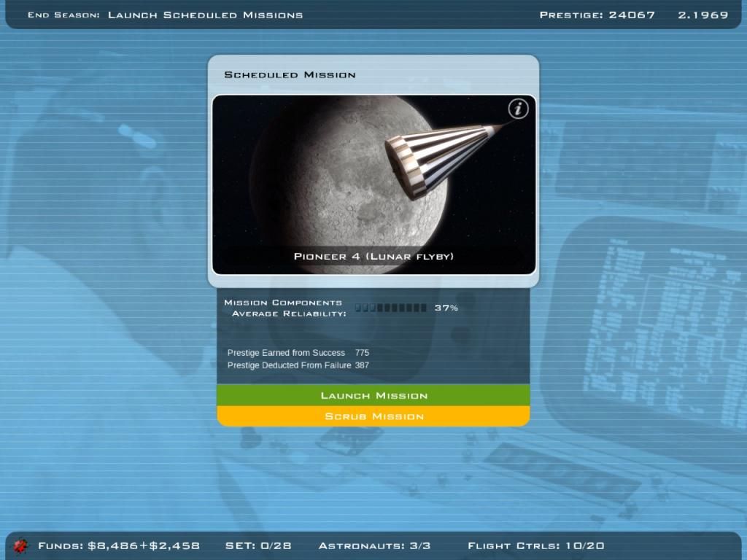The width and height of the screenshot is (747, 560).
Task: Open the mission info icon
Action: [x=519, y=109]
